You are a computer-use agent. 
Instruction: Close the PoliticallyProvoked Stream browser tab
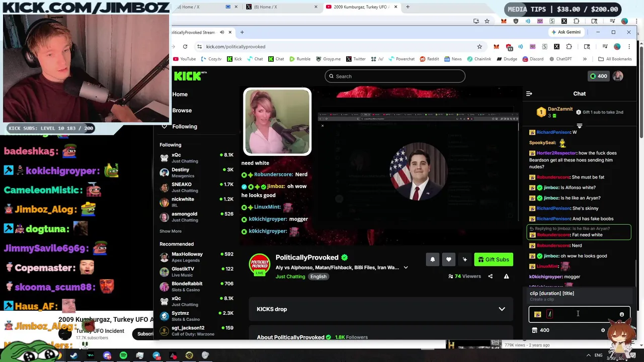pyautogui.click(x=230, y=32)
